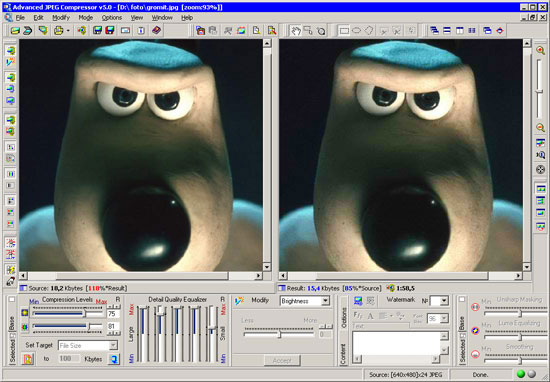Click the chroma compression level slider
This screenshot has height=382, width=550.
[x=67, y=327]
